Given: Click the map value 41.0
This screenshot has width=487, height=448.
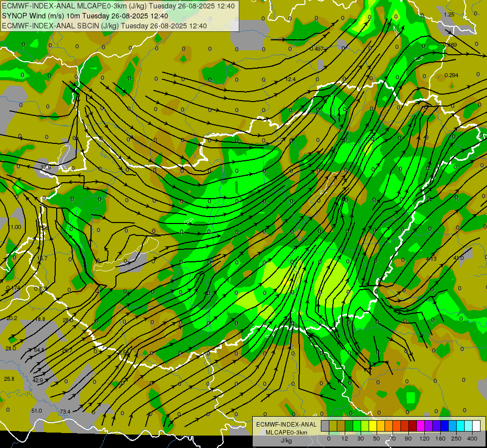Looking at the screenshot, I should click(x=459, y=258).
